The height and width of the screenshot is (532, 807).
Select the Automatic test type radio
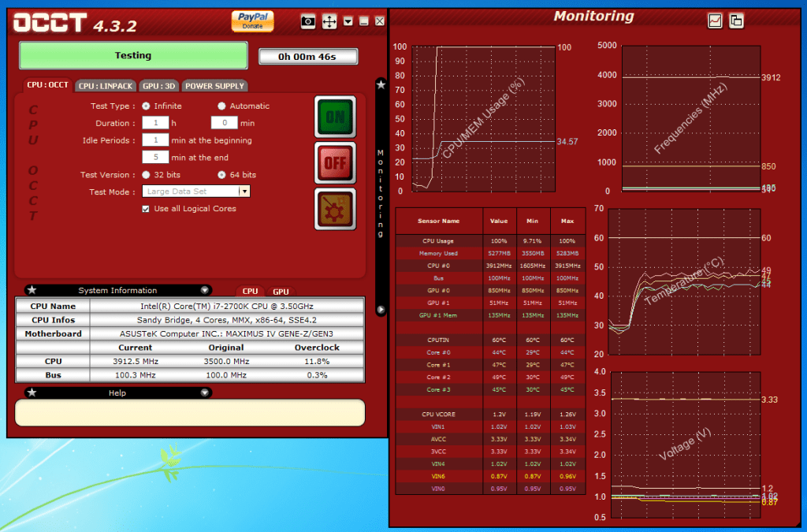tap(221, 106)
